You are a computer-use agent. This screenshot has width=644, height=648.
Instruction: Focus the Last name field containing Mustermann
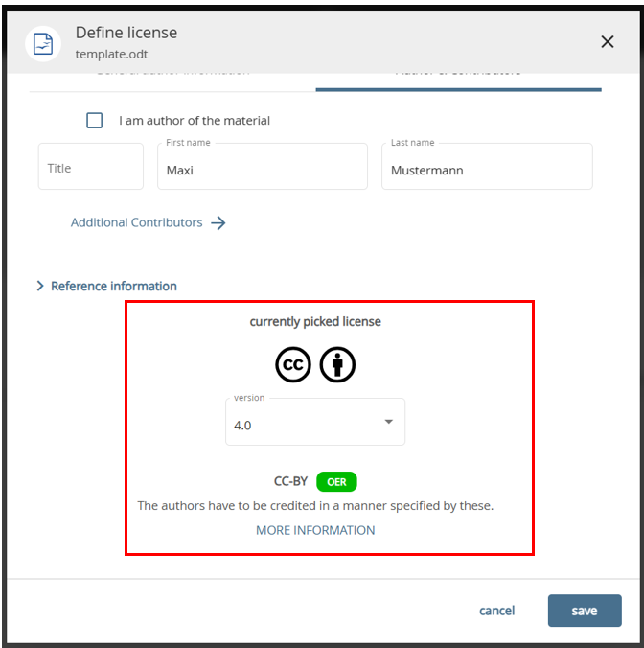pos(486,171)
